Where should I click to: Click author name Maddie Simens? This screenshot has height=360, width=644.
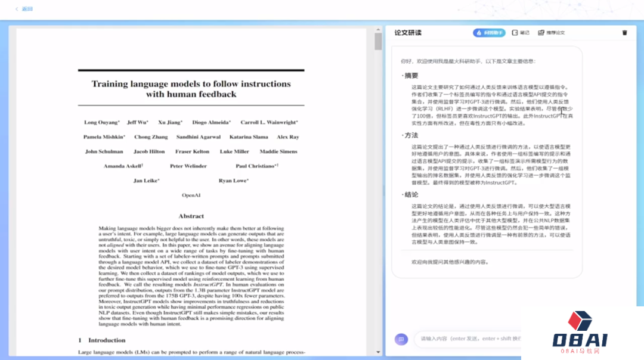[278, 151]
